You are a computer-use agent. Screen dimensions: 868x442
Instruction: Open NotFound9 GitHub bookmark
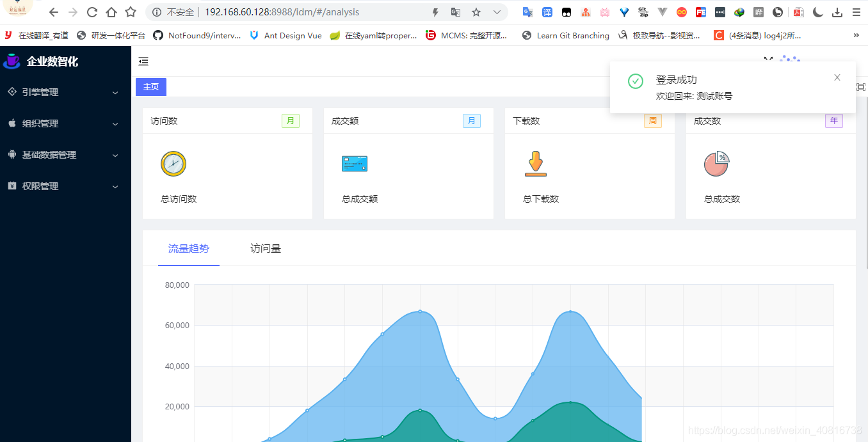pyautogui.click(x=197, y=36)
